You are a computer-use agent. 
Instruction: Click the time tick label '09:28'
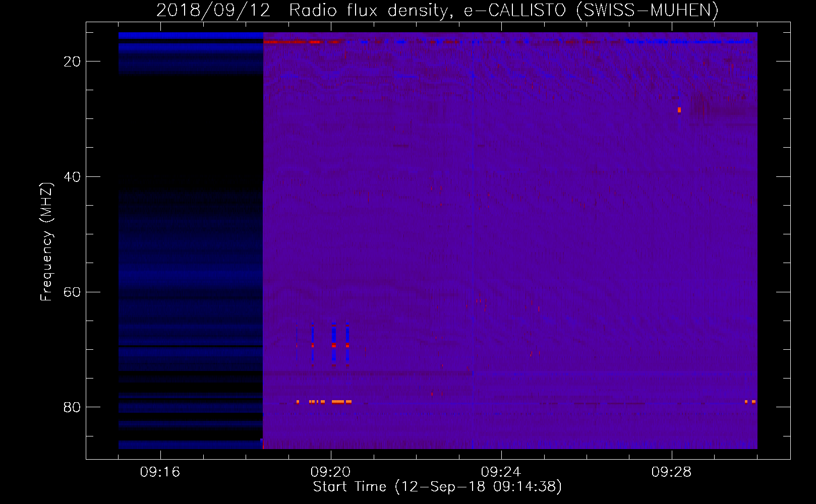click(671, 472)
